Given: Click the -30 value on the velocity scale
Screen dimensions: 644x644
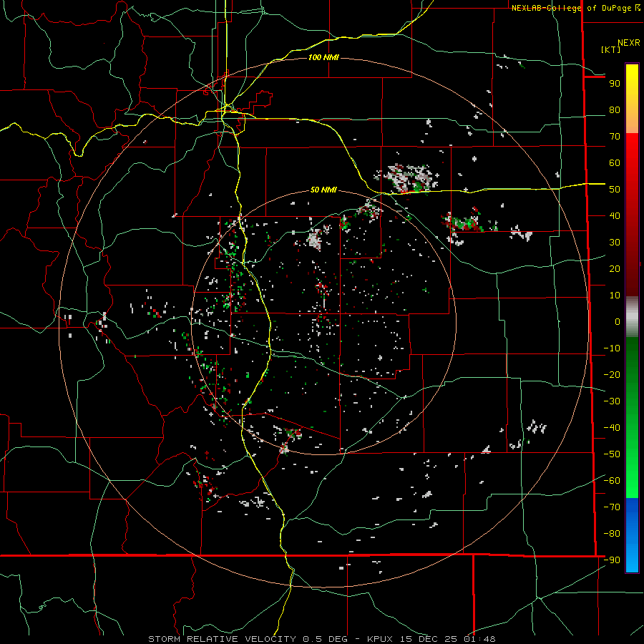Looking at the screenshot, I should [x=612, y=401].
